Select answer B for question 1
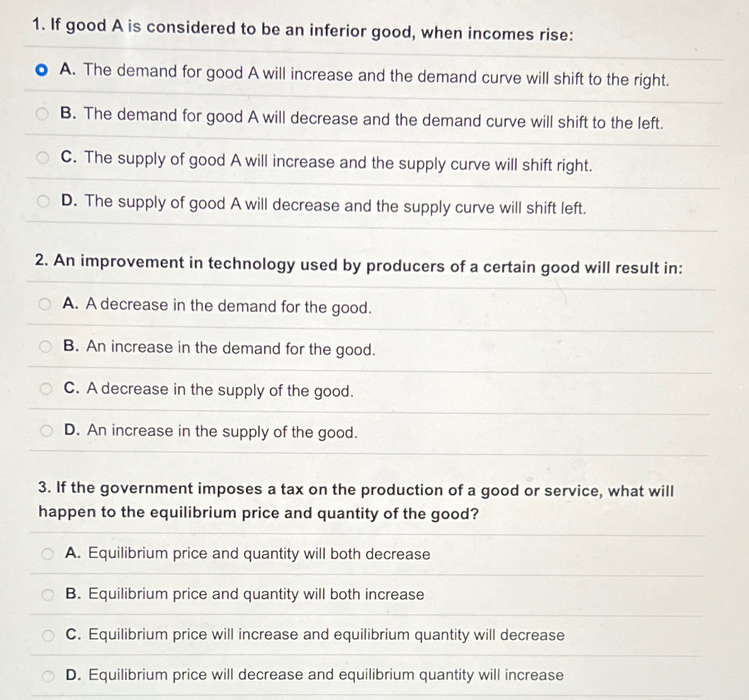The height and width of the screenshot is (700, 749). click(x=42, y=113)
